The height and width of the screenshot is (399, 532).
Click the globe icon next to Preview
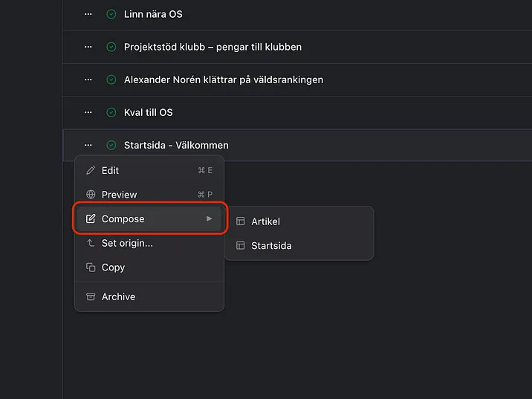[x=91, y=195]
